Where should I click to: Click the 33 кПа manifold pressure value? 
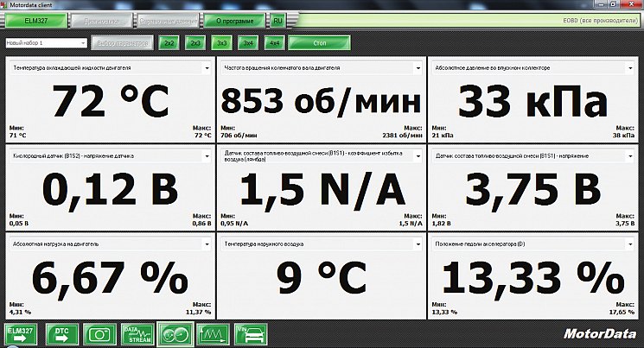(x=532, y=101)
